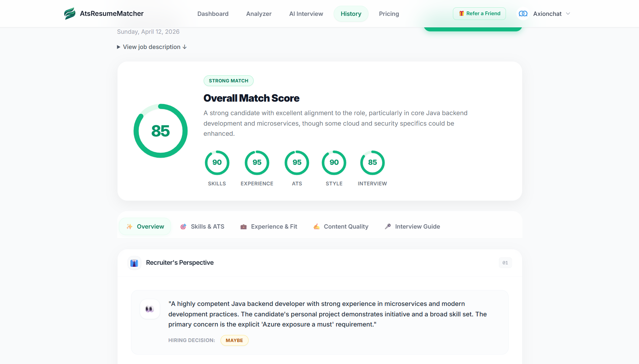Click the Interview score 85 ring

coord(373,162)
